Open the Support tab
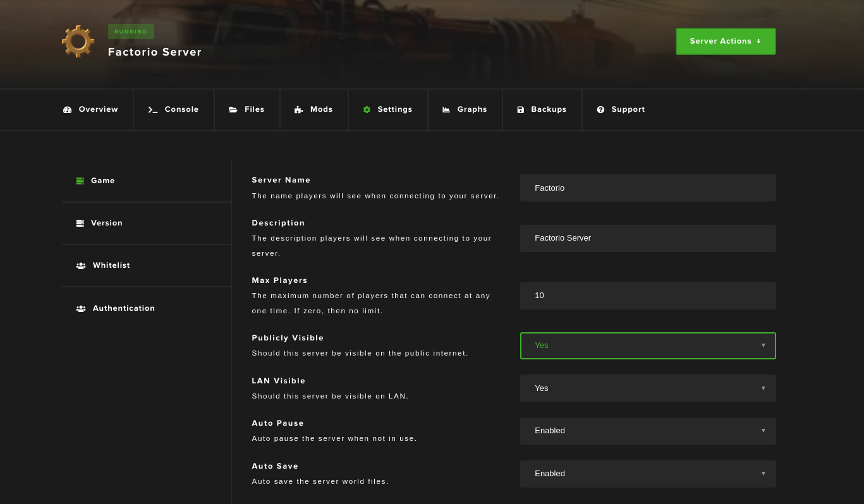Image resolution: width=864 pixels, height=504 pixels. tap(621, 110)
